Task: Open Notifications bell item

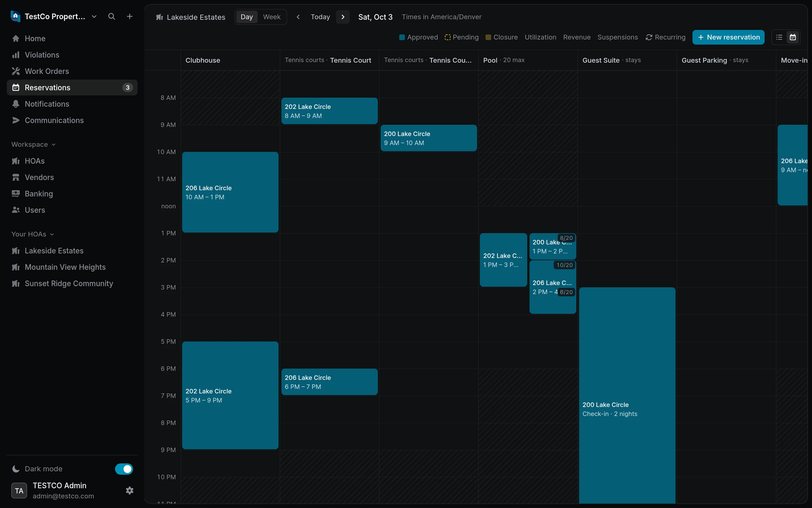Action: 72,104
